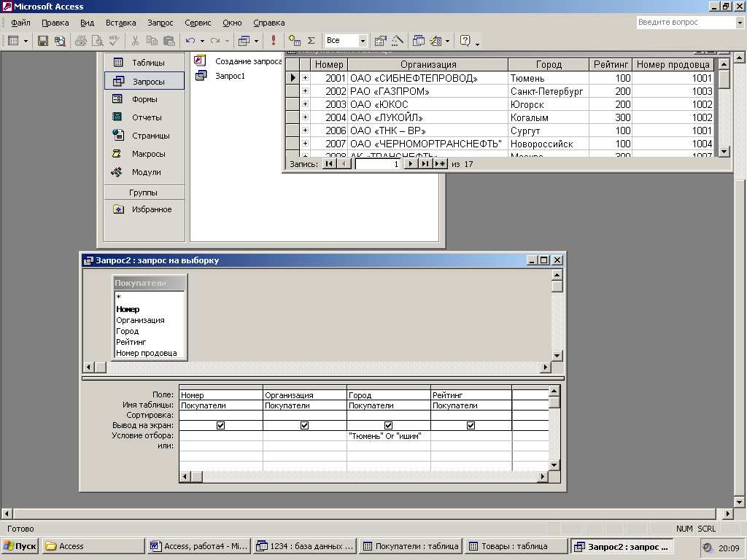This screenshot has width=747, height=560.
Task: Open the Запрос menu
Action: pyautogui.click(x=160, y=23)
